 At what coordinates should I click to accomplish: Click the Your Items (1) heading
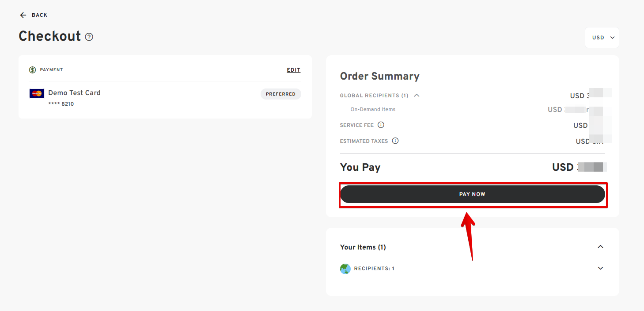coord(363,247)
